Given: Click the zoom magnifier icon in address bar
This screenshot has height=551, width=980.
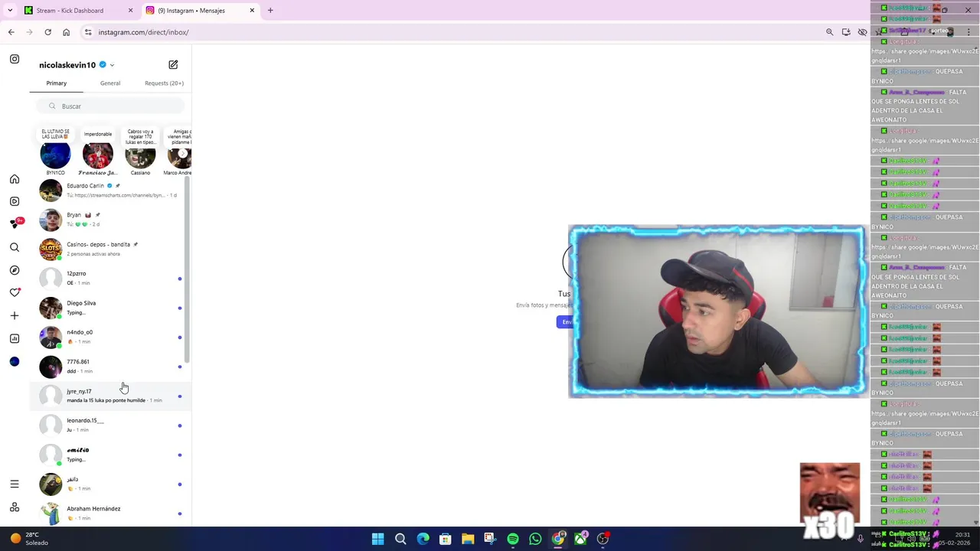Looking at the screenshot, I should click(829, 32).
